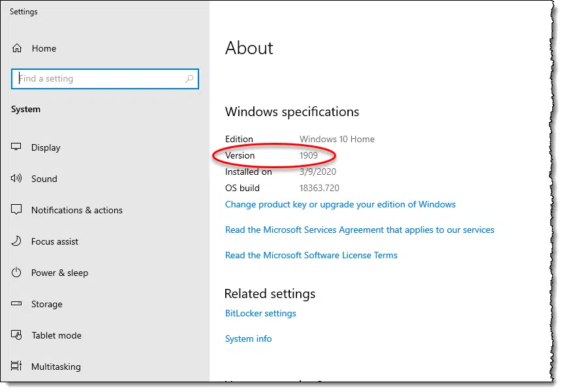Select Tablet mode in sidebar
The height and width of the screenshot is (392, 564).
(56, 336)
